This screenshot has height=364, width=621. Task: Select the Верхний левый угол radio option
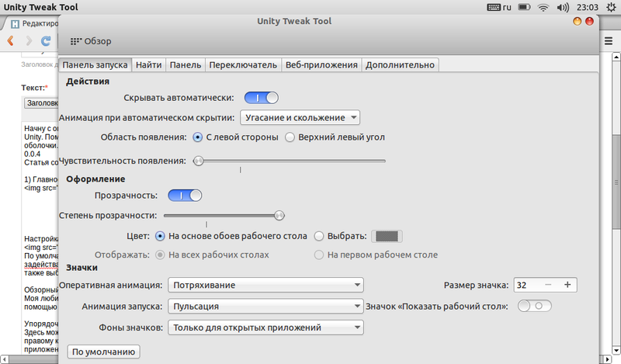(x=335, y=137)
